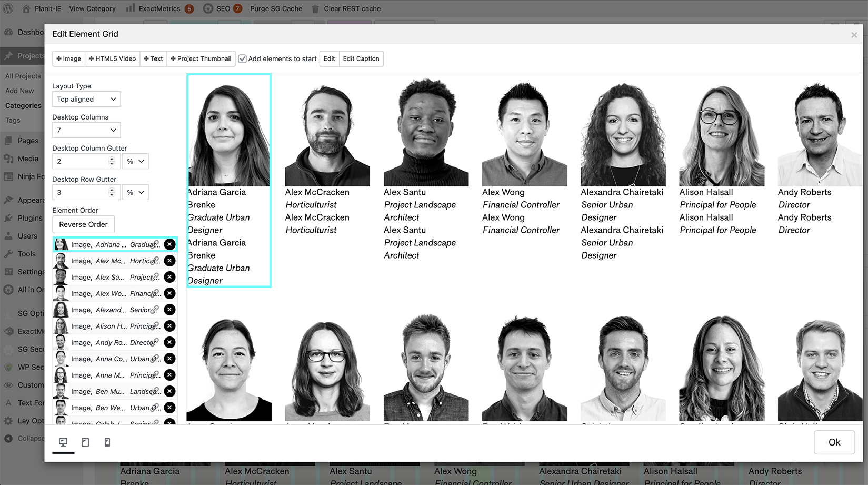Open the Desktop Columns dropdown
Screen dimensions: 868x485
86,130
